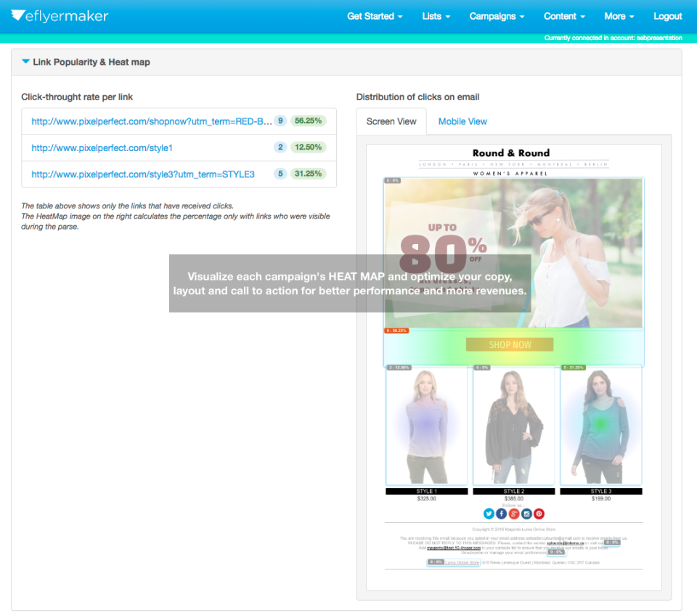
Task: Select the Screen View tab
Action: (x=391, y=121)
